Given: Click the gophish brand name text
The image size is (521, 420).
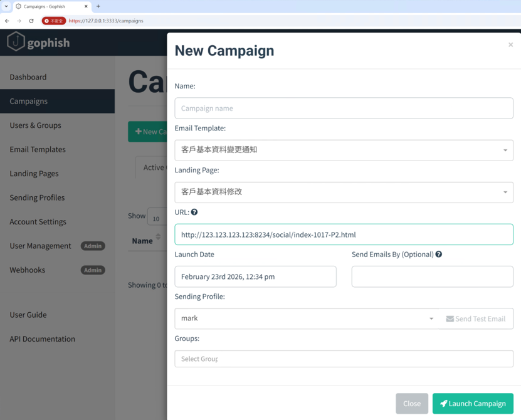Looking at the screenshot, I should (48, 43).
